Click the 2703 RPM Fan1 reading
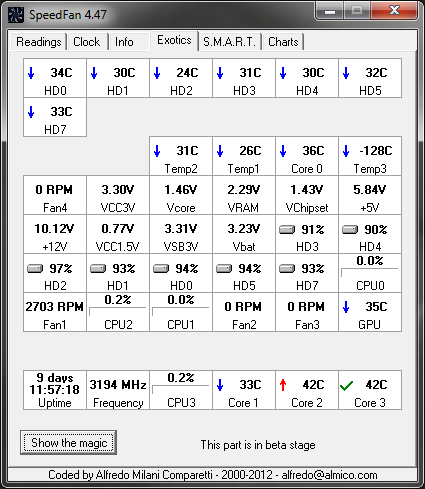The width and height of the screenshot is (425, 489). [x=55, y=312]
